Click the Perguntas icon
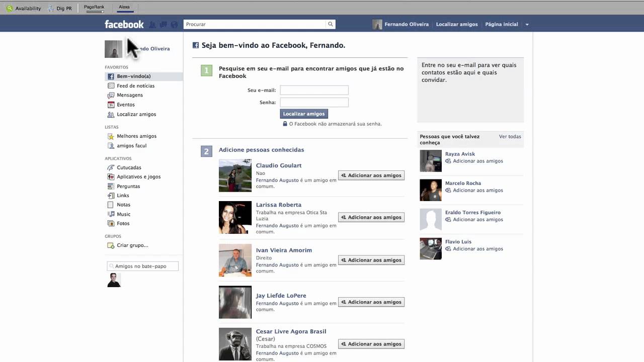 [x=111, y=186]
